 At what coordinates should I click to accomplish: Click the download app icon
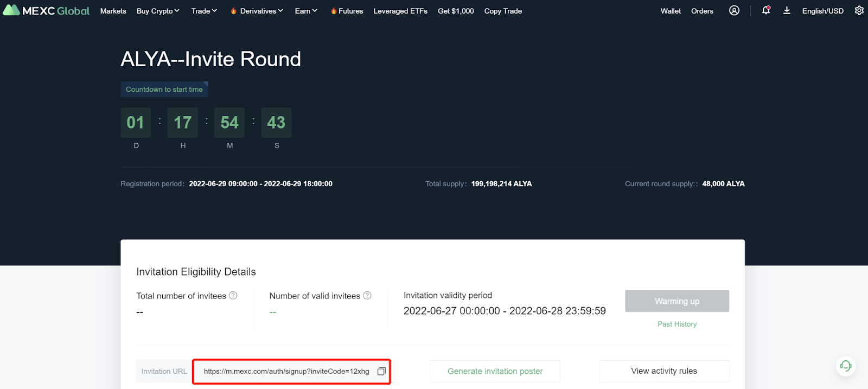tap(787, 10)
